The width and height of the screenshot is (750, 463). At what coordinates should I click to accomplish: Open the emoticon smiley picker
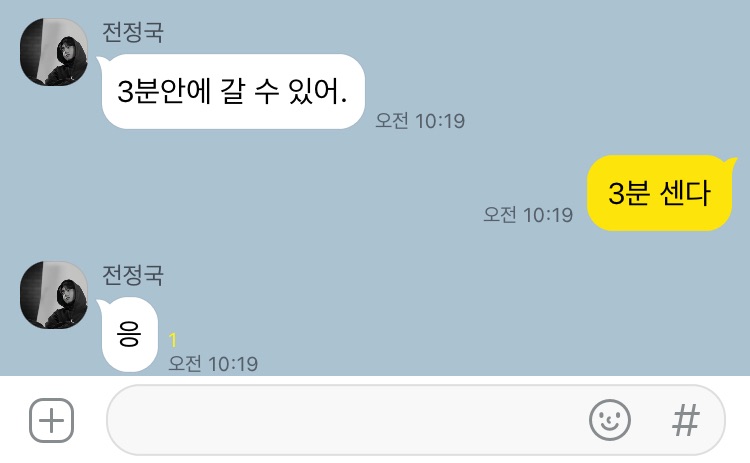609,420
